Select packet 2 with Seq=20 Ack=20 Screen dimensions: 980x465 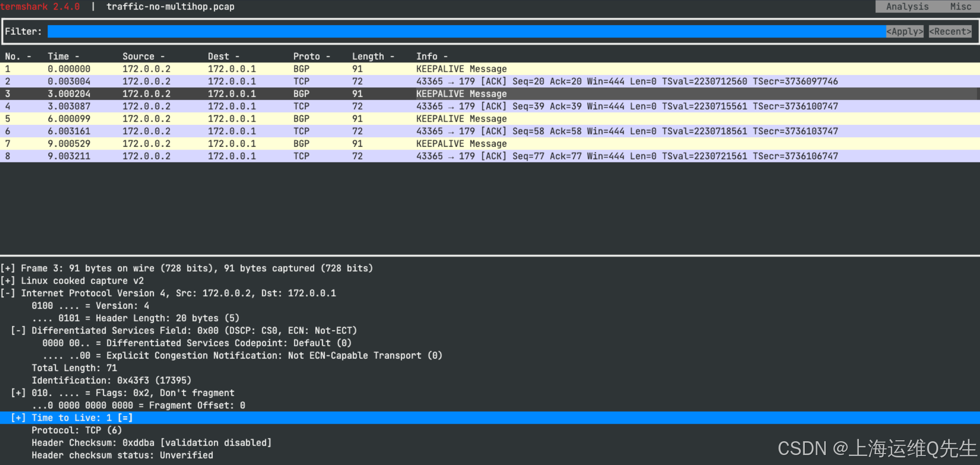click(490, 81)
